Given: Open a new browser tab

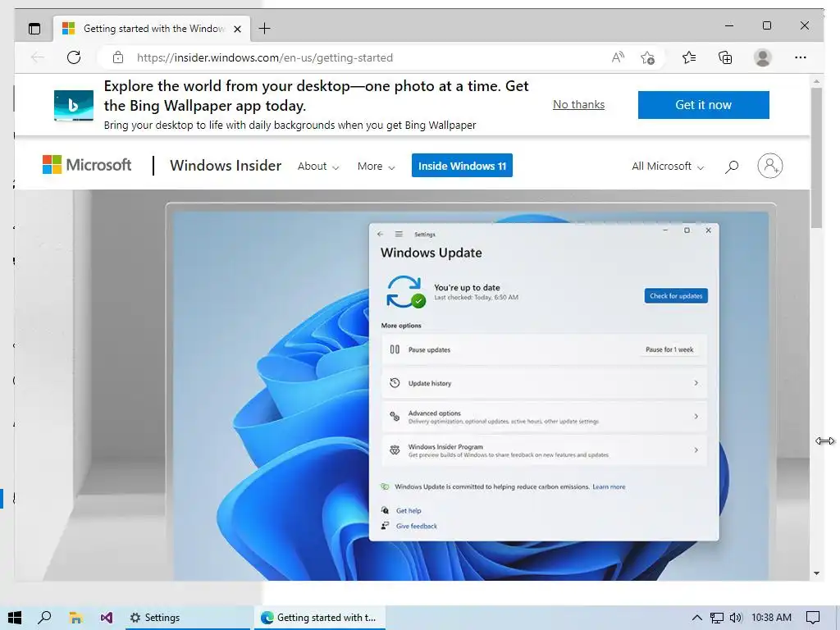Looking at the screenshot, I should (265, 29).
